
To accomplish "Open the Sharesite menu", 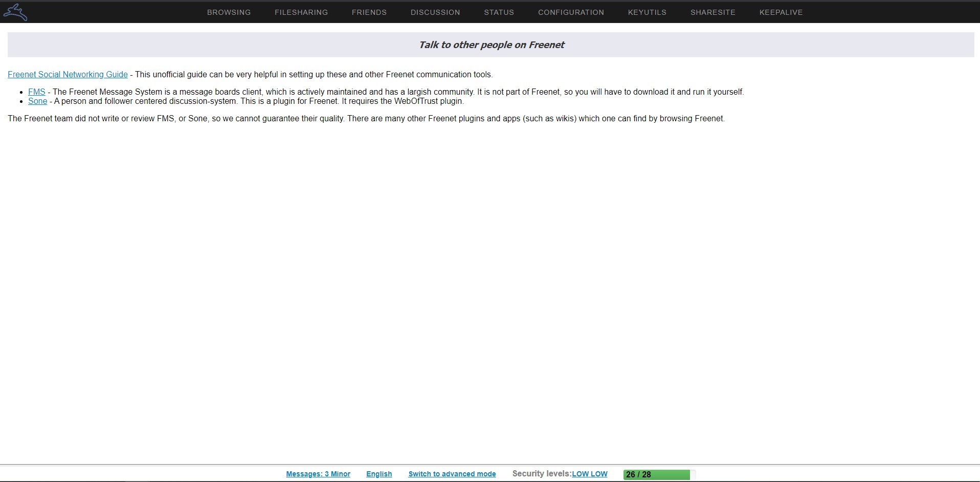I will 713,12.
